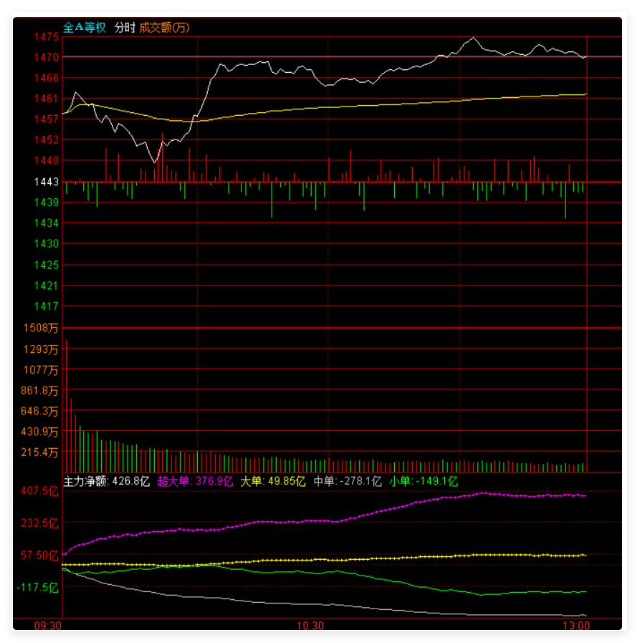This screenshot has width=639, height=643.
Task: Click the 57.50亿 fund-flow axis label
Action: (39, 555)
